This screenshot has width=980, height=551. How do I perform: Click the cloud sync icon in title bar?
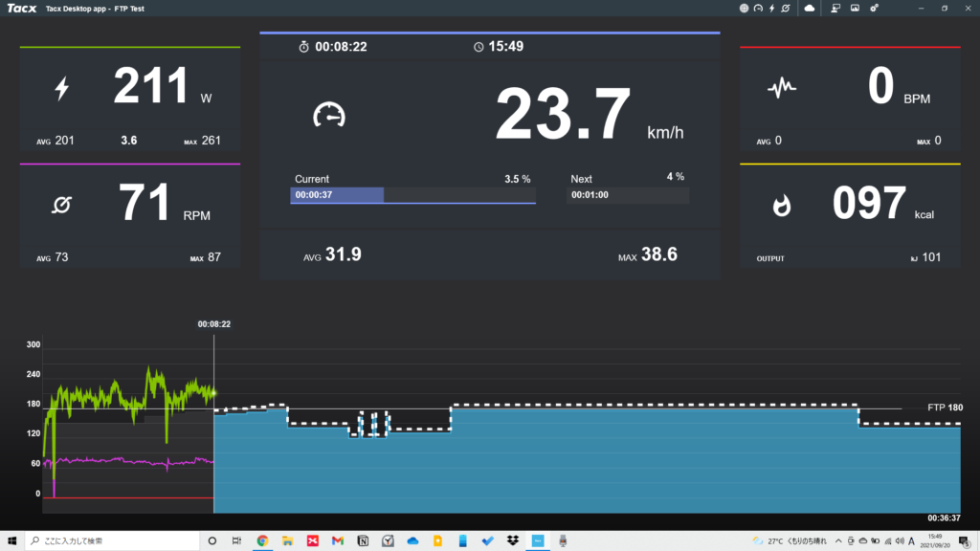point(810,8)
